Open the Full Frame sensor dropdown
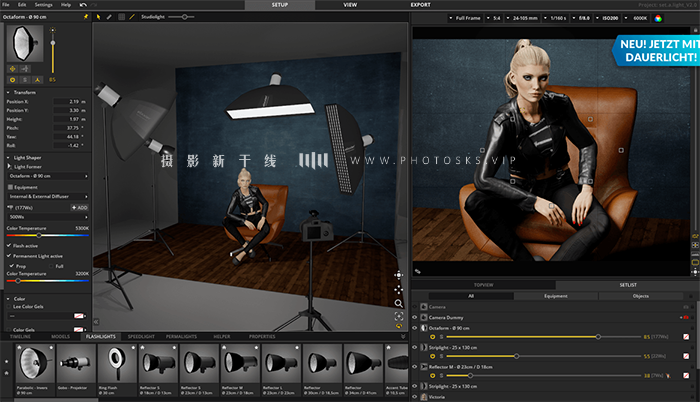This screenshot has height=402, width=700. (465, 18)
